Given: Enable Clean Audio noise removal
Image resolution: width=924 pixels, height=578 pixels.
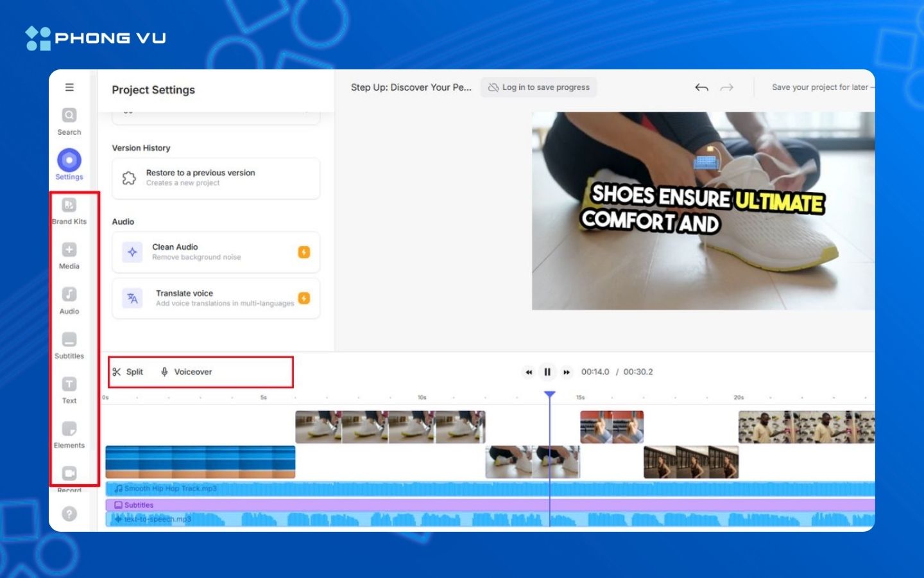Looking at the screenshot, I should pos(216,252).
